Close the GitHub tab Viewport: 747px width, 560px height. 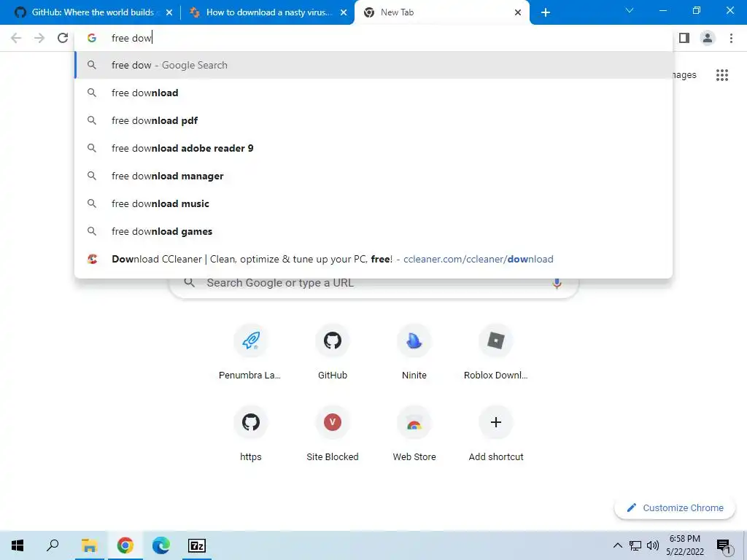[x=169, y=13]
